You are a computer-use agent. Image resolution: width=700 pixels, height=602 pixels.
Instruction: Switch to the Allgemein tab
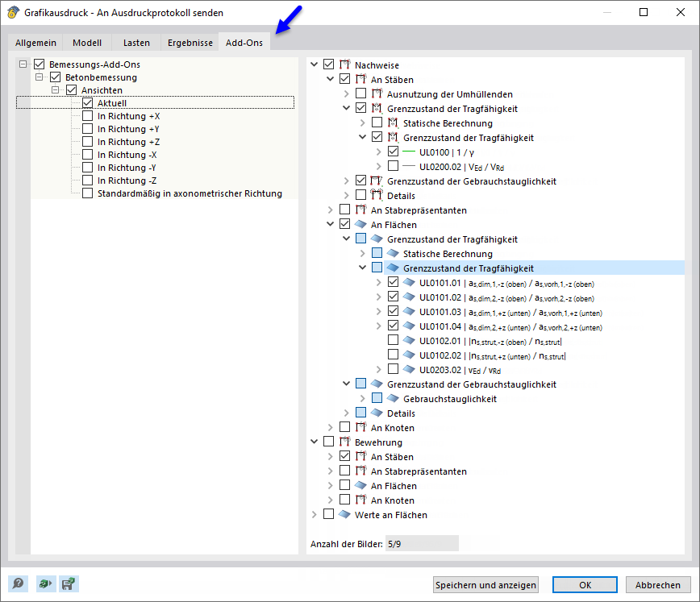[x=35, y=43]
